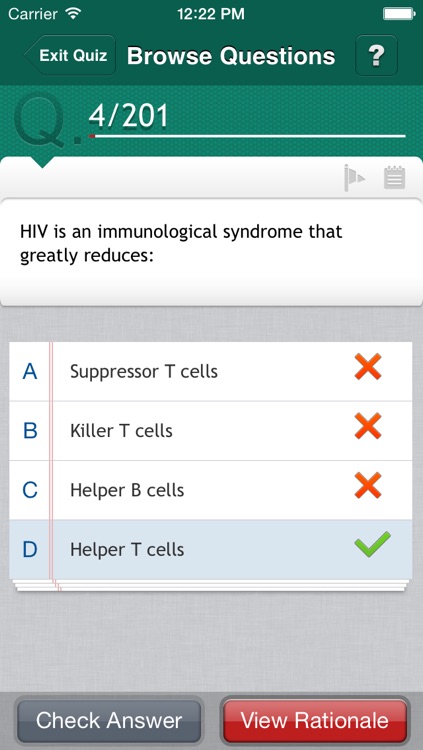
Task: Select answer C Helper B cells
Action: point(211,490)
